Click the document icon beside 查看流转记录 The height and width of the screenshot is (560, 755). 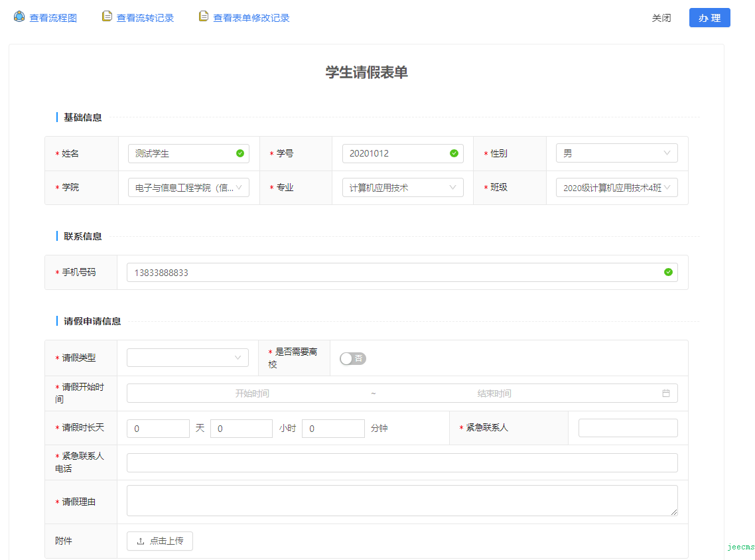(x=107, y=17)
